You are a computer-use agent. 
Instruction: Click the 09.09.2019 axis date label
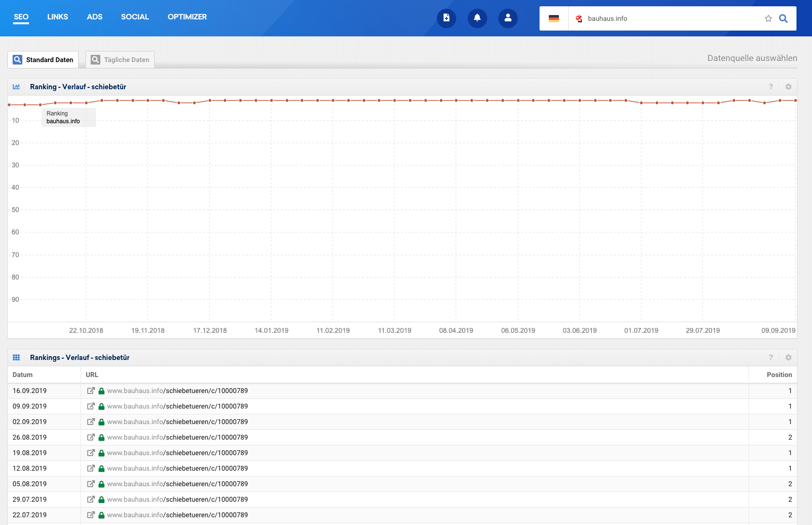coord(778,330)
